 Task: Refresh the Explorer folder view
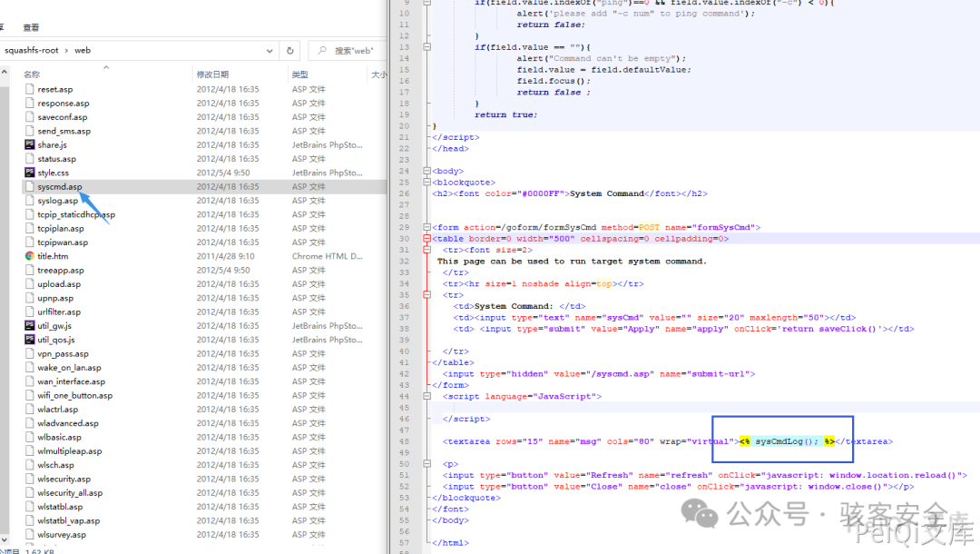[x=290, y=51]
